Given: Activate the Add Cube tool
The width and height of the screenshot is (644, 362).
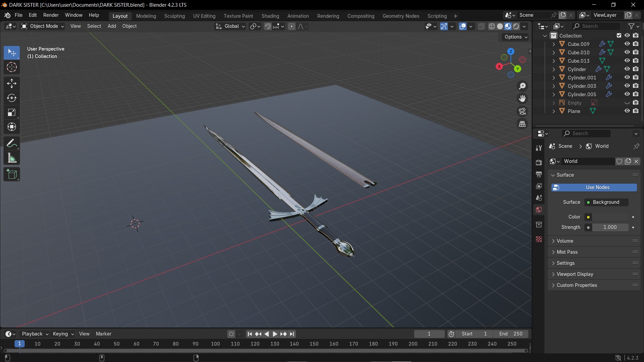Looking at the screenshot, I should coord(12,174).
